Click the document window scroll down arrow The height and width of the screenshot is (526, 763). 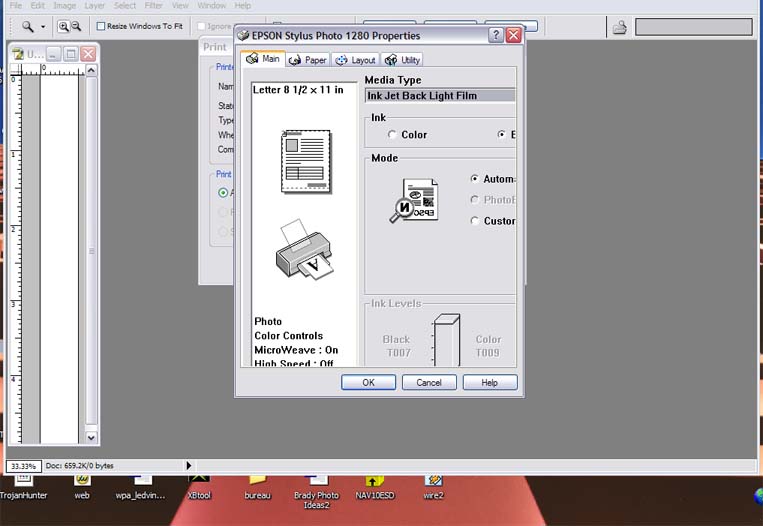pyautogui.click(x=91, y=437)
